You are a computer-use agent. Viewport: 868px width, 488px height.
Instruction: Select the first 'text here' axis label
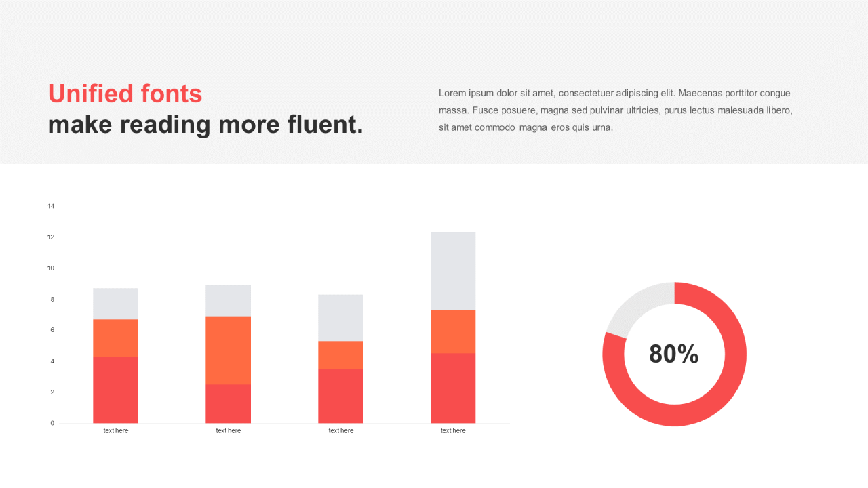point(115,431)
